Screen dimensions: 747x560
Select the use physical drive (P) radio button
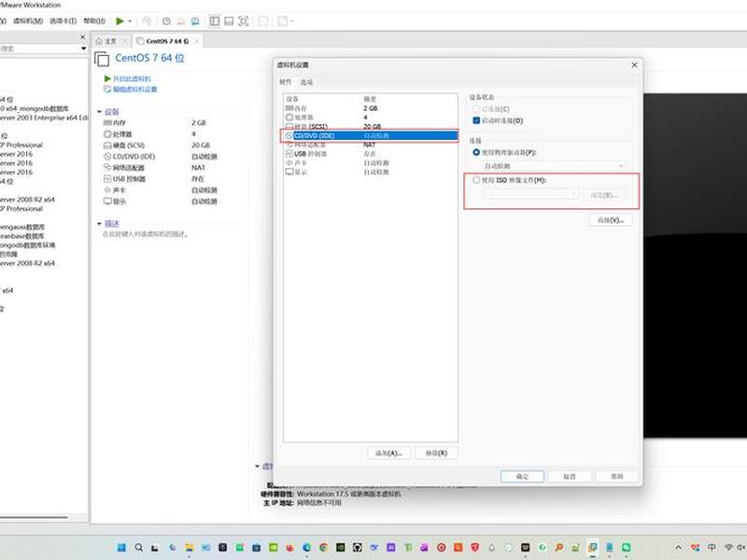476,152
